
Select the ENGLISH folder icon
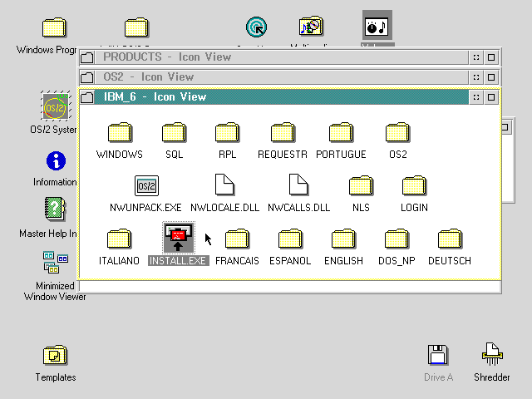tap(343, 239)
